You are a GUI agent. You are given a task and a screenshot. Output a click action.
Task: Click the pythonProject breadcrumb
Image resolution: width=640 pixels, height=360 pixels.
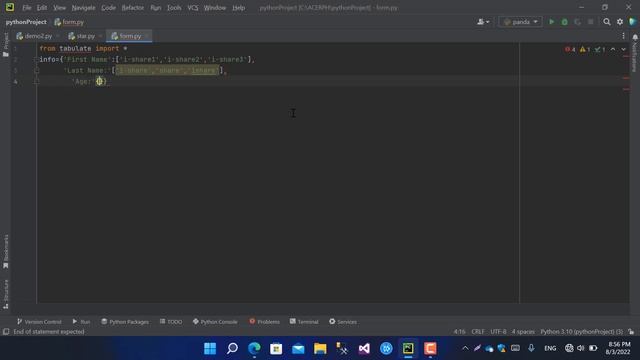click(x=26, y=22)
